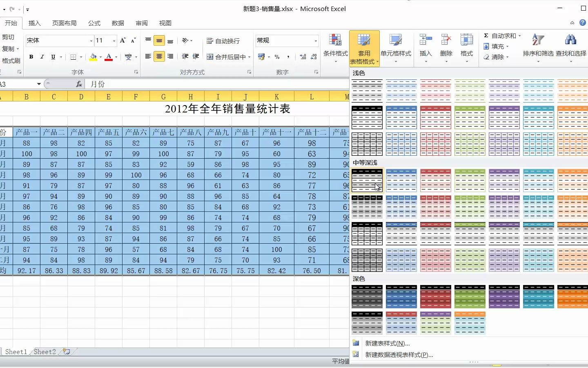Switch to the 数据 ribbon tab
This screenshot has width=588, height=368.
[118, 23]
